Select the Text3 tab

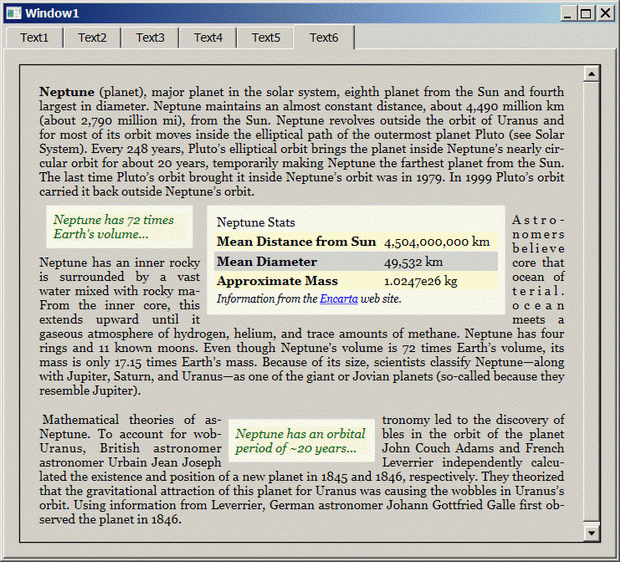click(150, 38)
